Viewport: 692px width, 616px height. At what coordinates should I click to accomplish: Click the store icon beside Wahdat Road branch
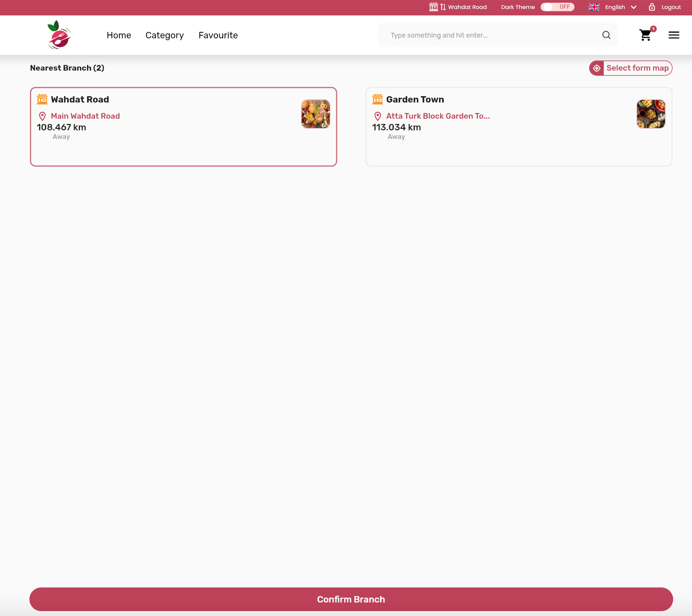42,99
